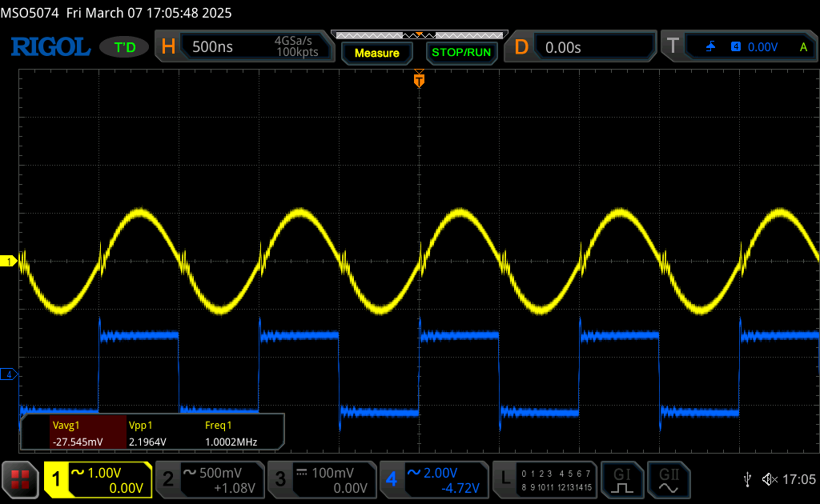Viewport: 820px width, 504px height.
Task: Click the waveform memory position overview bar
Action: pyautogui.click(x=419, y=35)
